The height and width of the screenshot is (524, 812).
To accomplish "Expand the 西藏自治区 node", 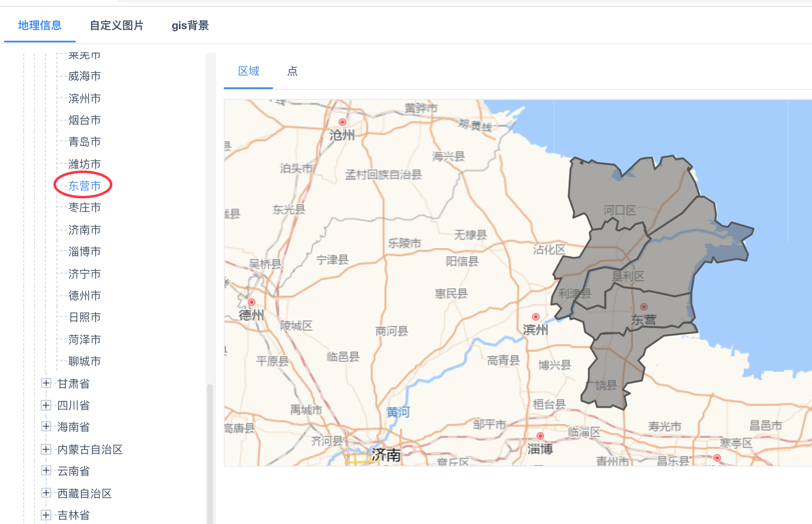I will pos(46,493).
